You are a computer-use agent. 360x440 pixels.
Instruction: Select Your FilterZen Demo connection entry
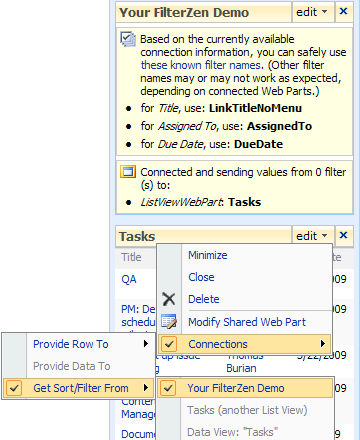245,388
